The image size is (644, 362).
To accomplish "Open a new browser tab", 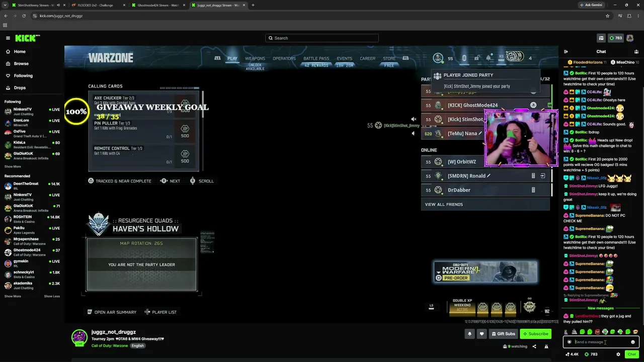I will pyautogui.click(x=253, y=5).
